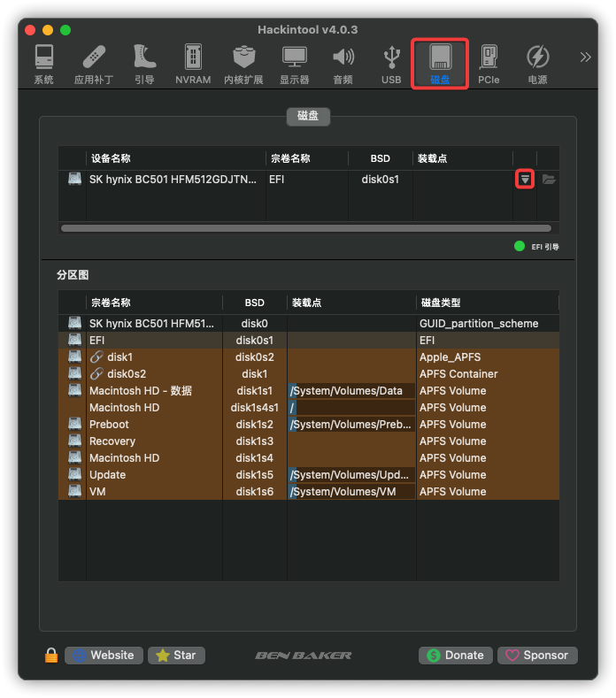Open the 引导 boot toolbar tab
616x698 pixels.
(x=144, y=64)
